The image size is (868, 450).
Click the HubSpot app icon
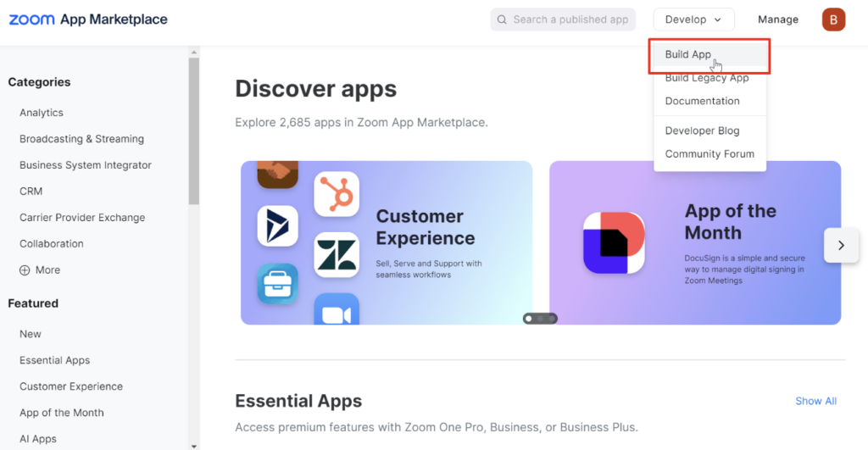(x=337, y=194)
